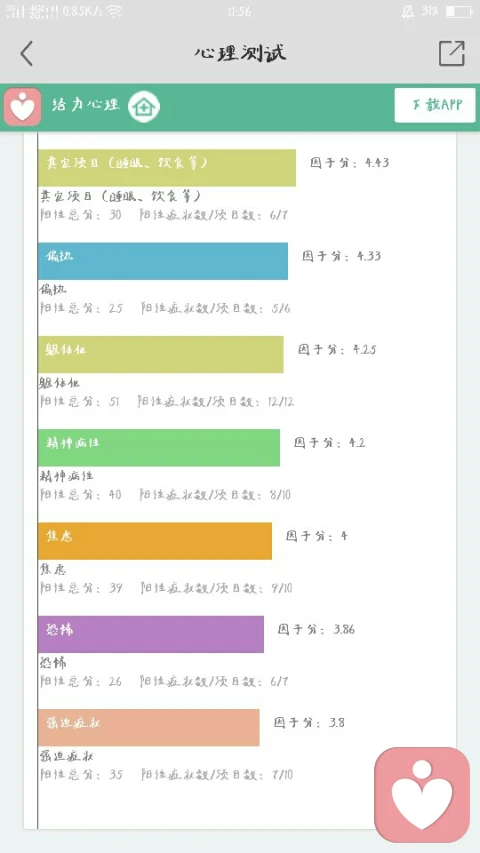This screenshot has width=480, height=853.
Task: Select the purple 恐怖 bar
Action: pos(151,634)
